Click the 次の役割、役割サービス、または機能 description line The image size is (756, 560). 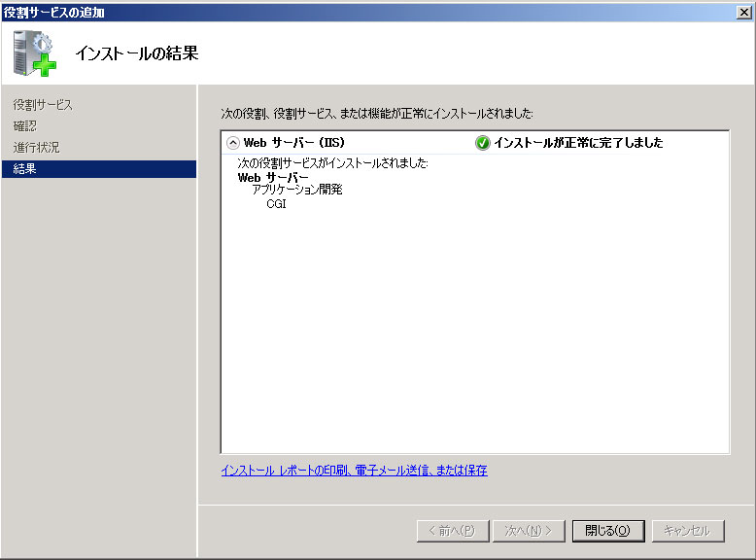coord(377,114)
